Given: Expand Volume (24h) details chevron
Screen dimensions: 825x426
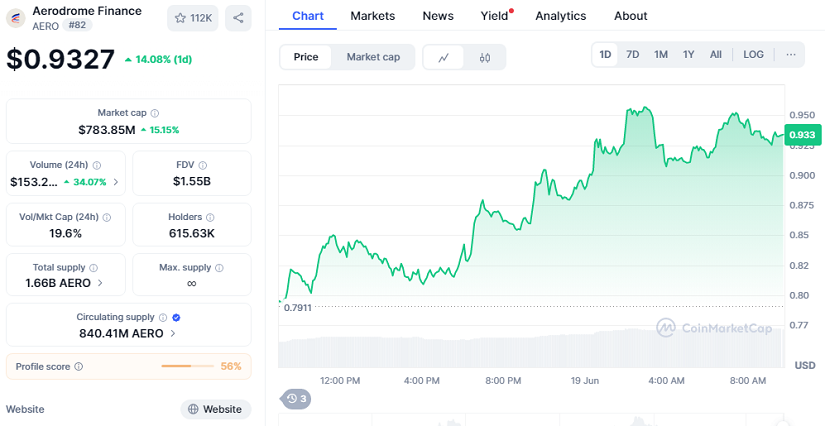Looking at the screenshot, I should (x=116, y=182).
